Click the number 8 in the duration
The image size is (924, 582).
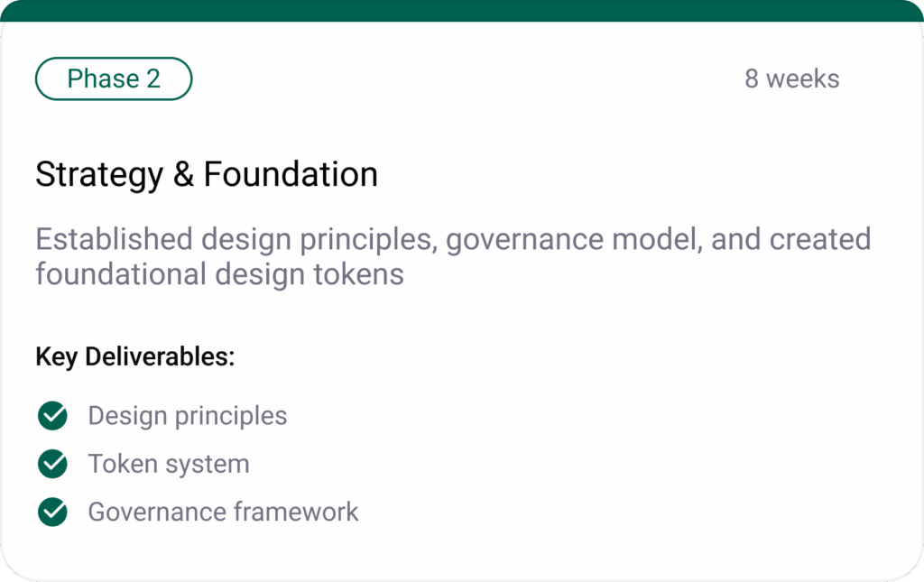(x=752, y=79)
